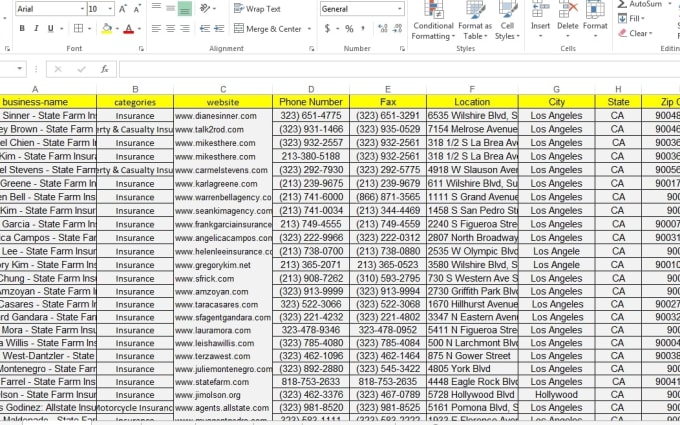Center text horizontally
This screenshot has width=680, height=425.
click(x=170, y=29)
